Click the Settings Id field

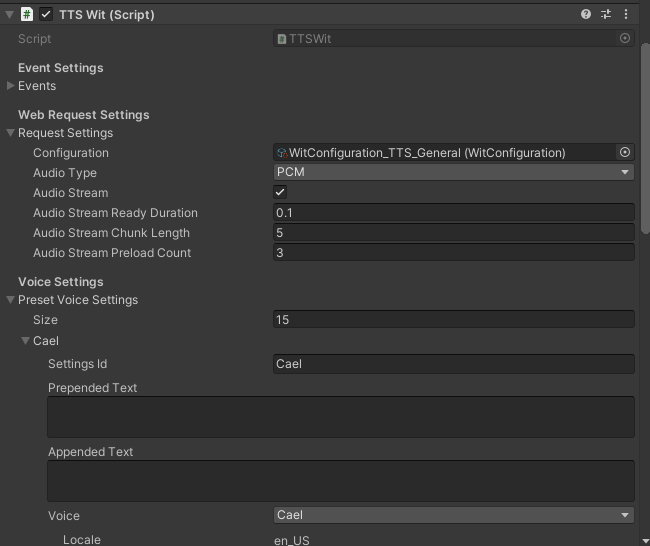454,364
